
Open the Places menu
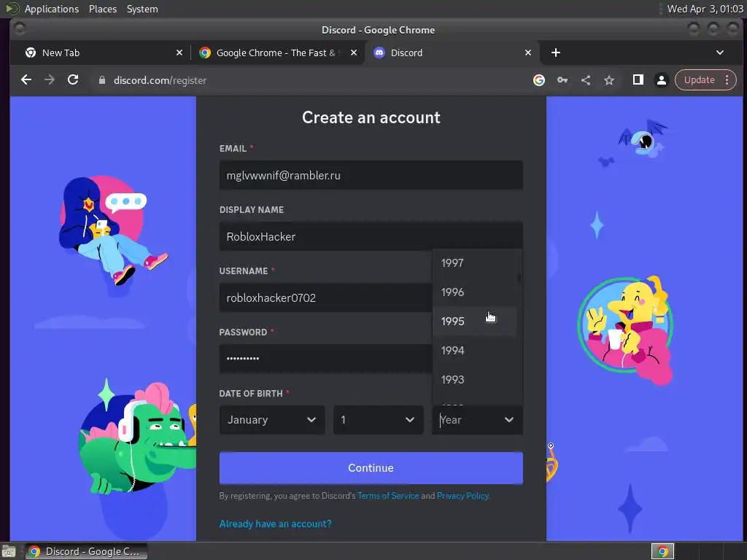pyautogui.click(x=102, y=9)
